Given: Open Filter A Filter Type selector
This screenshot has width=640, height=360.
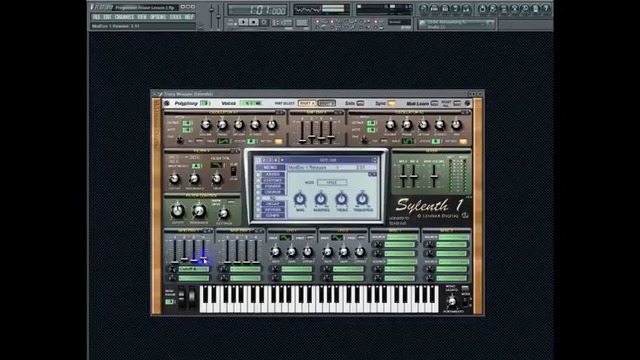Looking at the screenshot, I should tap(216, 165).
